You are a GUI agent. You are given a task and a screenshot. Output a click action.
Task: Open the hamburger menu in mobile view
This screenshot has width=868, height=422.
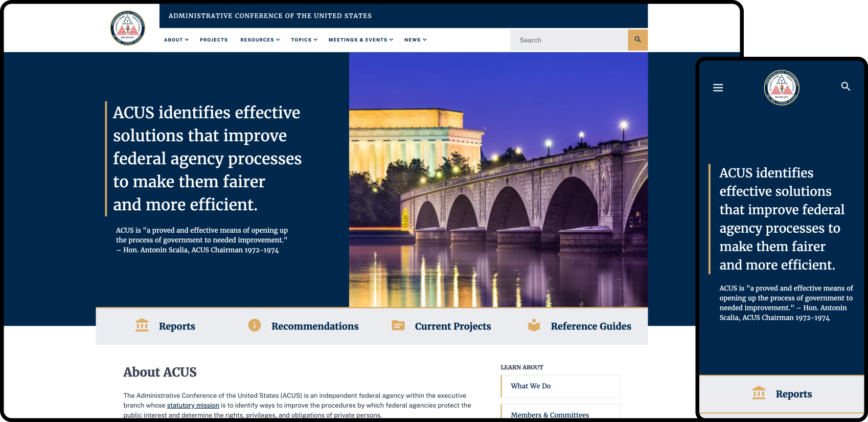click(x=718, y=88)
